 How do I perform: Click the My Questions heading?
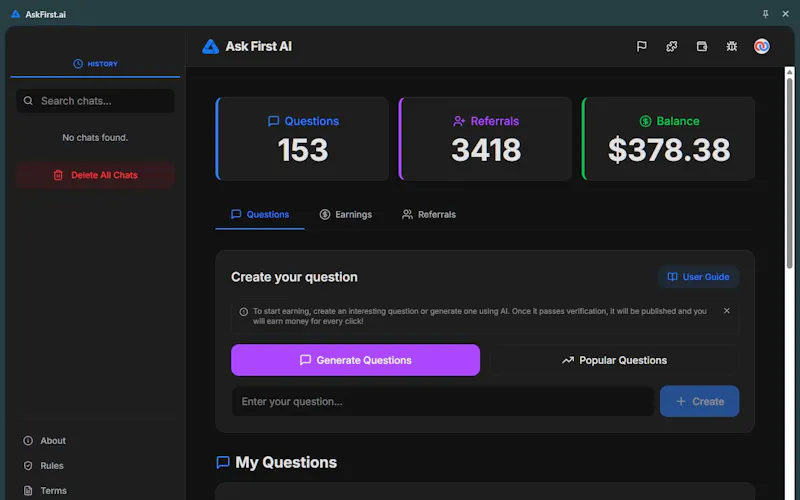tap(286, 462)
